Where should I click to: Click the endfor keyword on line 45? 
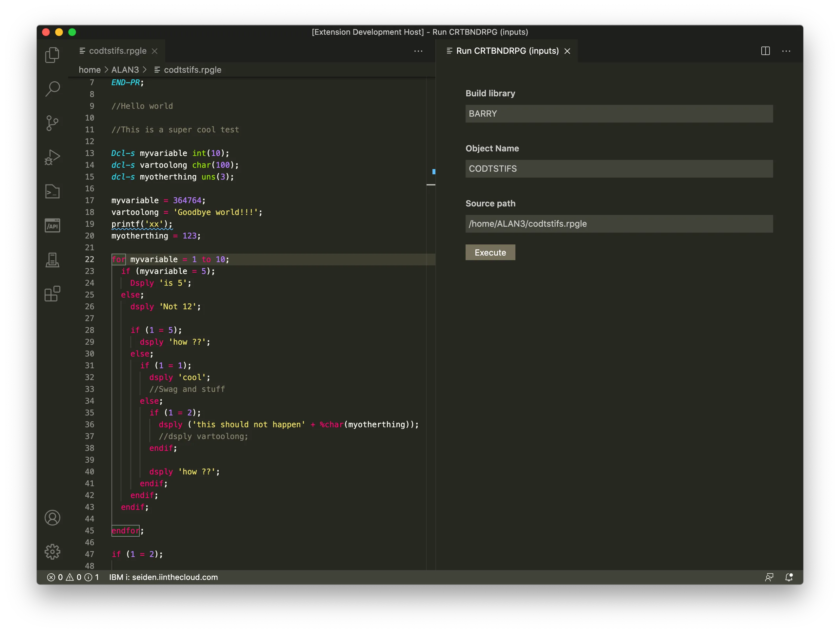pyautogui.click(x=125, y=531)
